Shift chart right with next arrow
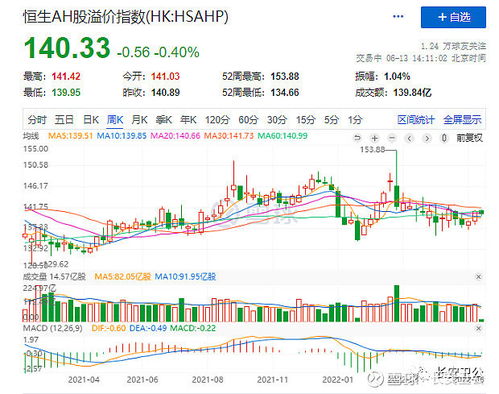 coord(427,138)
